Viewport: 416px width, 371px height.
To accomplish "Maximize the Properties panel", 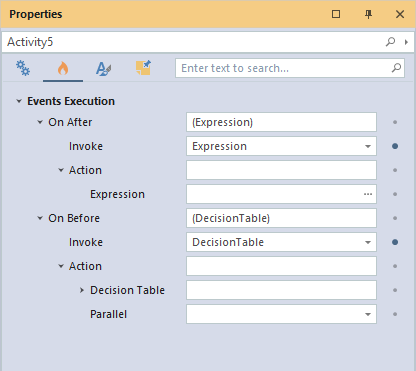I will pyautogui.click(x=336, y=14).
